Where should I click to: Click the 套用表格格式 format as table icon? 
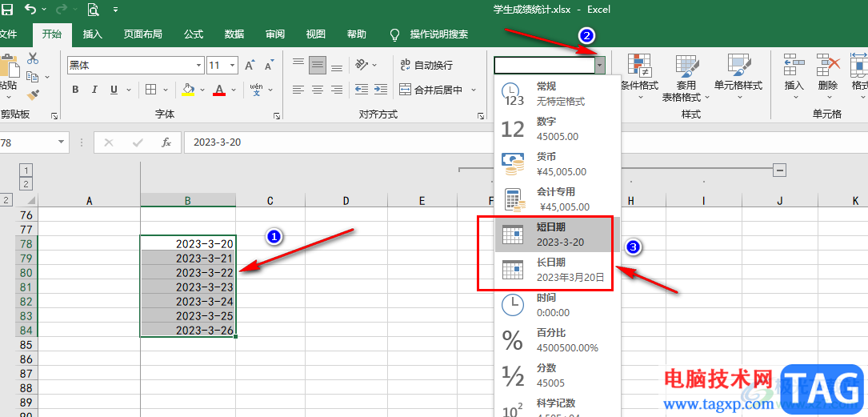pos(689,66)
